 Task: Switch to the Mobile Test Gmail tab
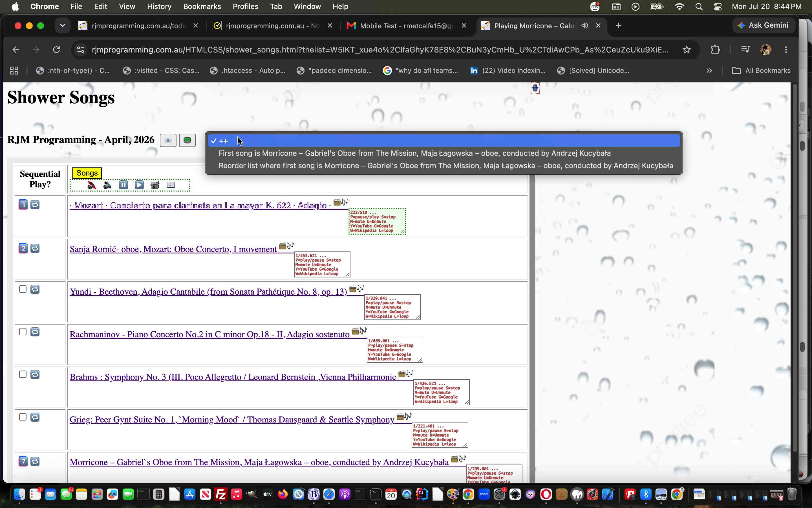(x=406, y=25)
